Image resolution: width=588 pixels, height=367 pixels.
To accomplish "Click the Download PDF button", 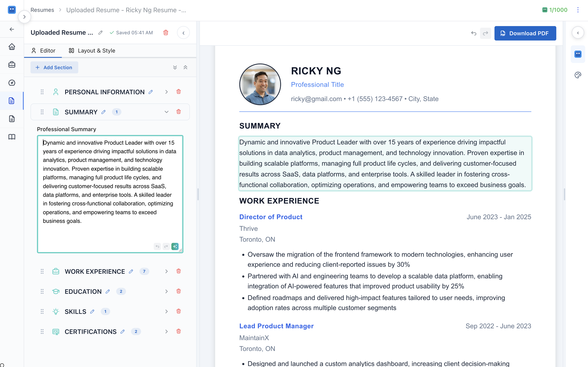I will point(525,33).
